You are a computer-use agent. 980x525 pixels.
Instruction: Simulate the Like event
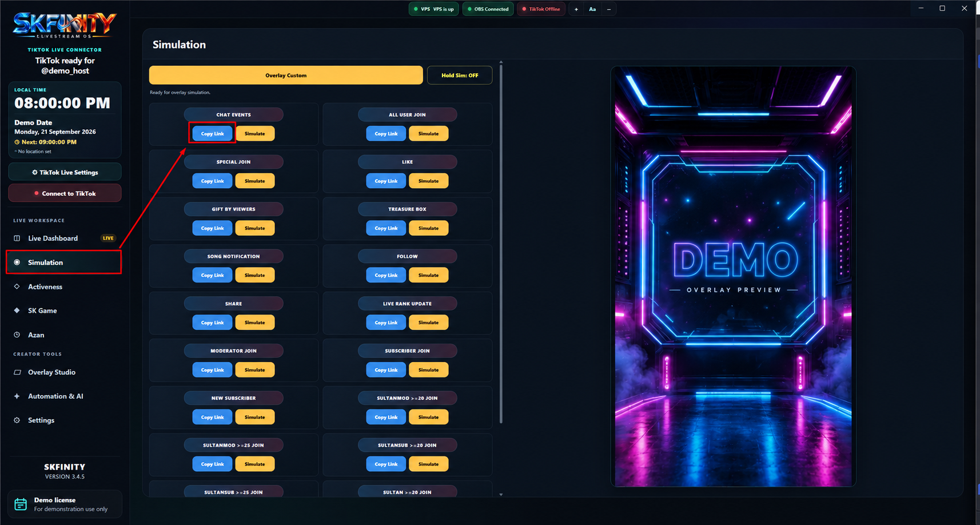(x=428, y=181)
